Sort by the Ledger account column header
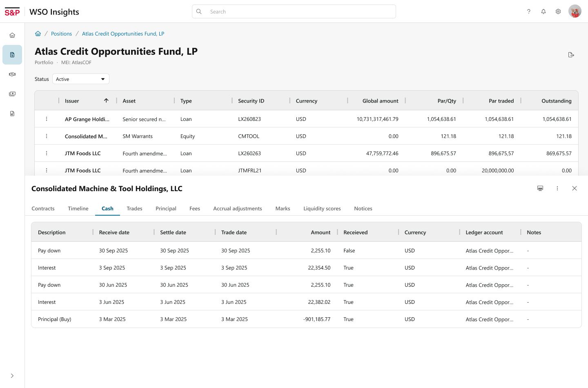 click(484, 232)
